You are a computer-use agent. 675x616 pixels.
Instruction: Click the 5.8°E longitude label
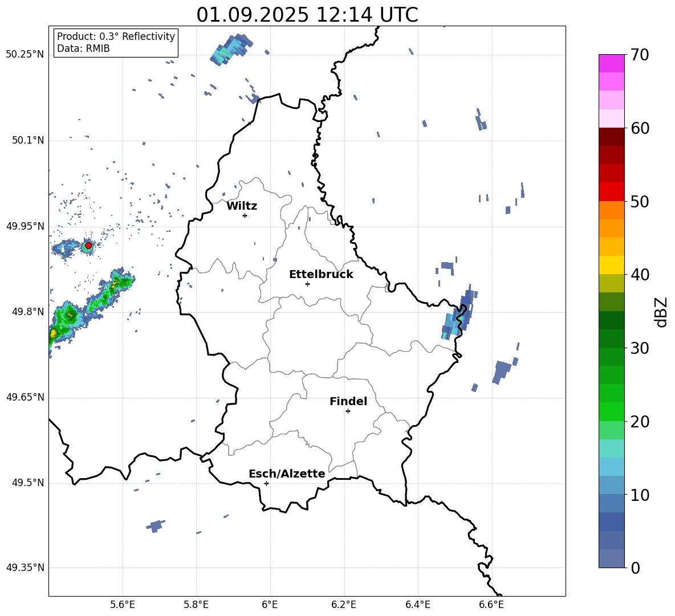point(196,605)
